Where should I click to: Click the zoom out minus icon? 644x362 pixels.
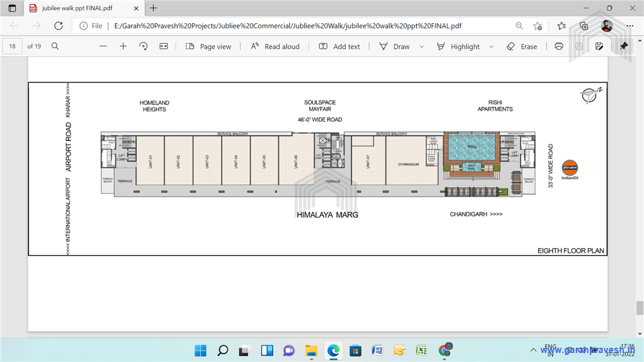pyautogui.click(x=103, y=46)
